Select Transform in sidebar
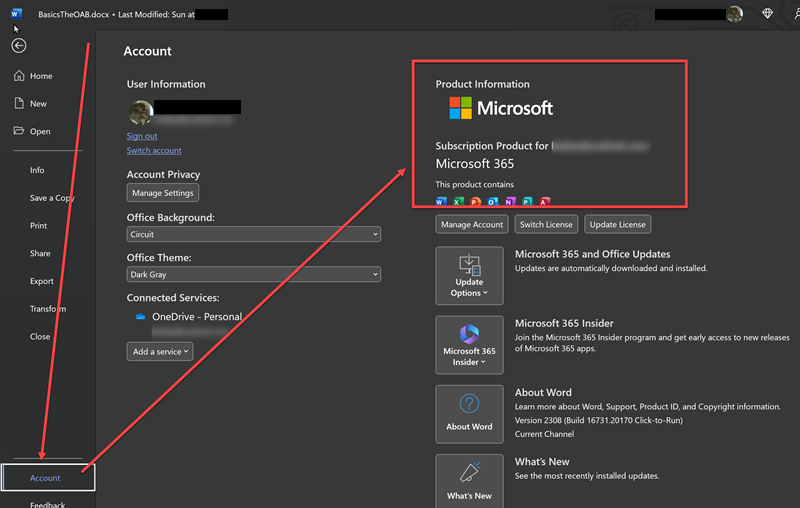This screenshot has width=800, height=508. pyautogui.click(x=47, y=309)
